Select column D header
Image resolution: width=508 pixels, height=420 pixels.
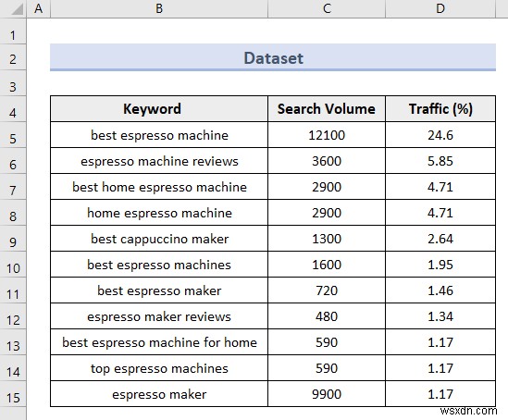[440, 8]
